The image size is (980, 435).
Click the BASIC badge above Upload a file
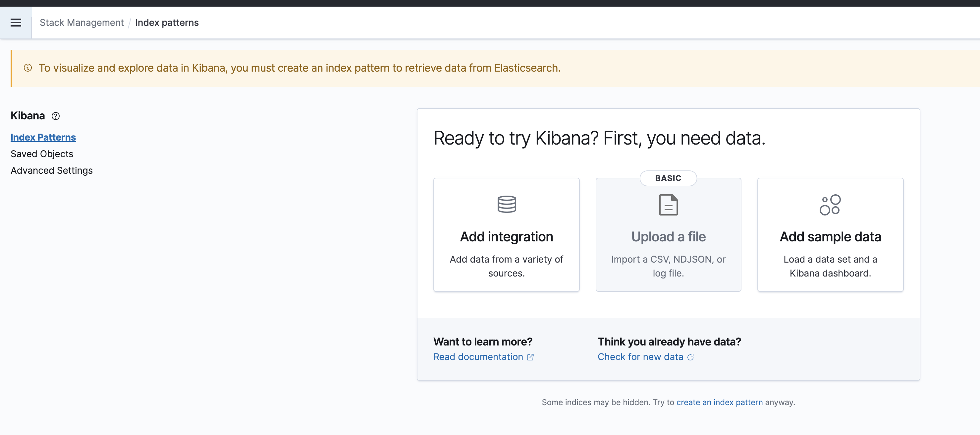668,178
